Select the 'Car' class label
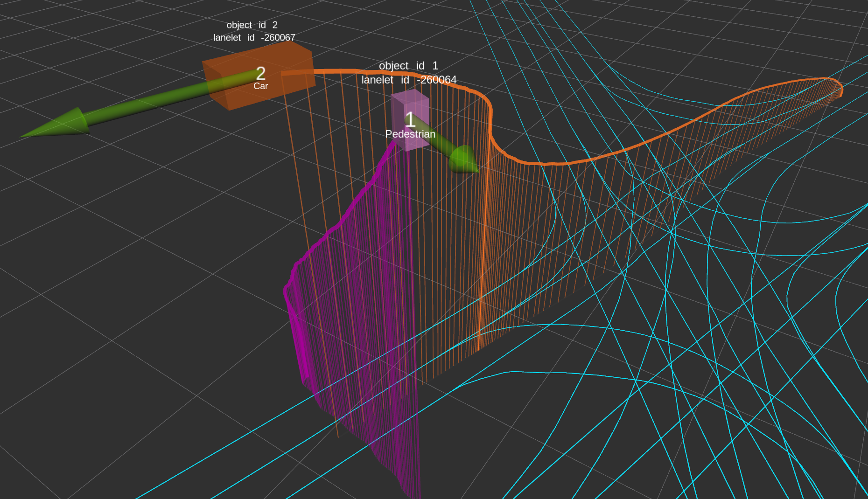Screen dimensions: 868x499 point(260,86)
